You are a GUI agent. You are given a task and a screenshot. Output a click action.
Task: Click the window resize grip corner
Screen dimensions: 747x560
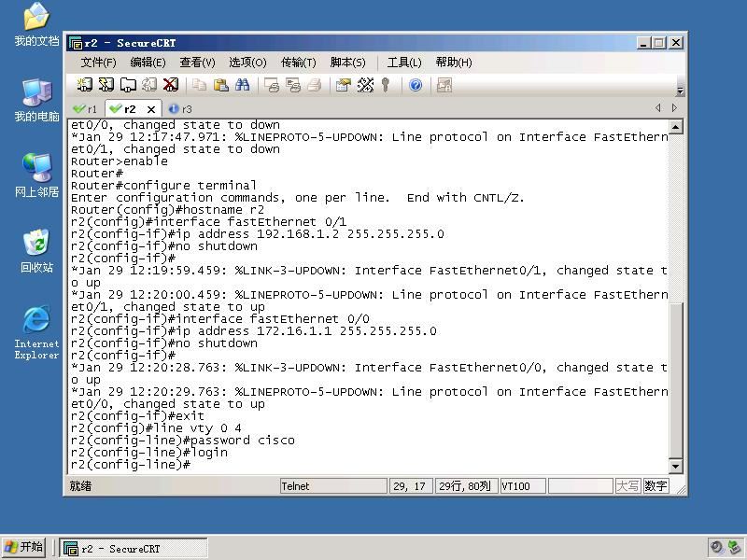[681, 489]
